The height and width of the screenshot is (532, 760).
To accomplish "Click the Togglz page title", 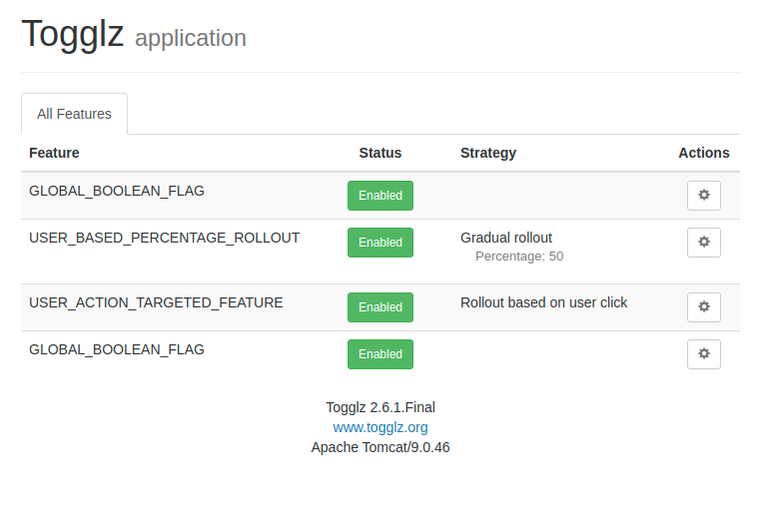I will click(x=73, y=33).
